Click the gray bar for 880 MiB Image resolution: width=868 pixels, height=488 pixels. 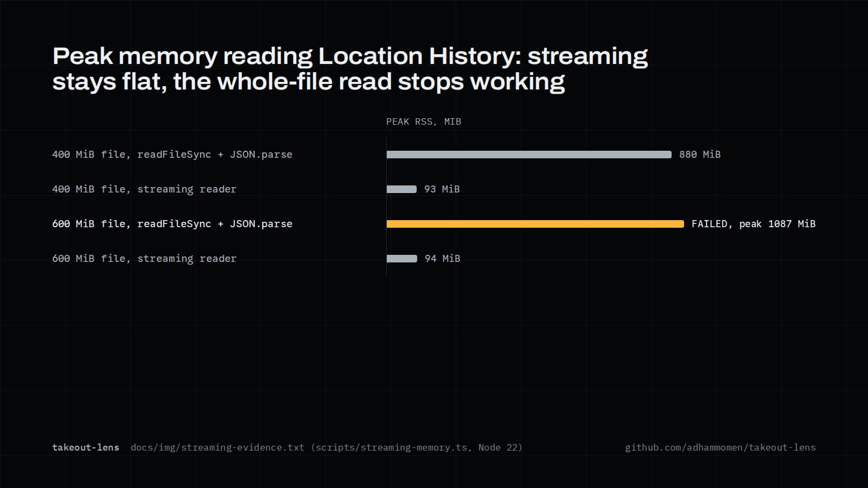(x=529, y=155)
